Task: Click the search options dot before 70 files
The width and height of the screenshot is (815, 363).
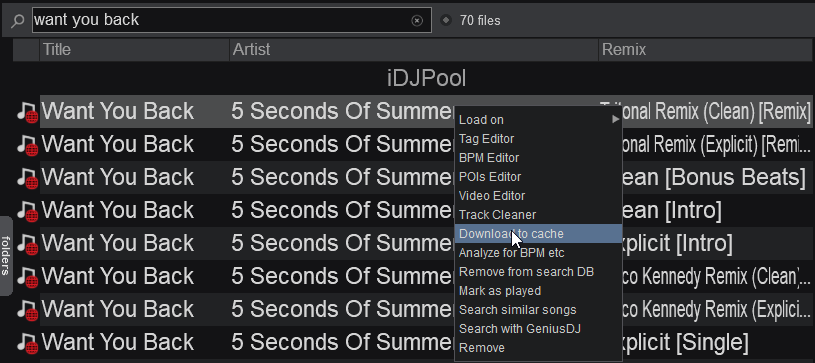Action: 446,20
